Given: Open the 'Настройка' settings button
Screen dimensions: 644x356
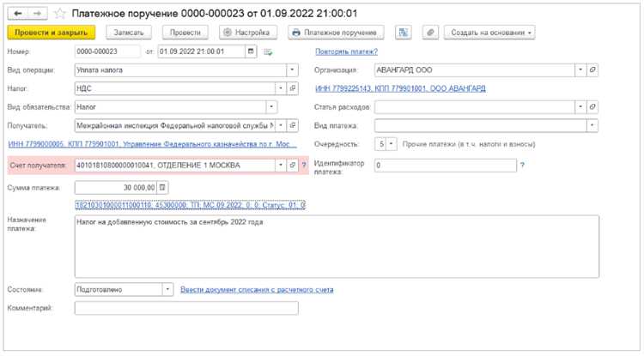Looking at the screenshot, I should pyautogui.click(x=248, y=33).
